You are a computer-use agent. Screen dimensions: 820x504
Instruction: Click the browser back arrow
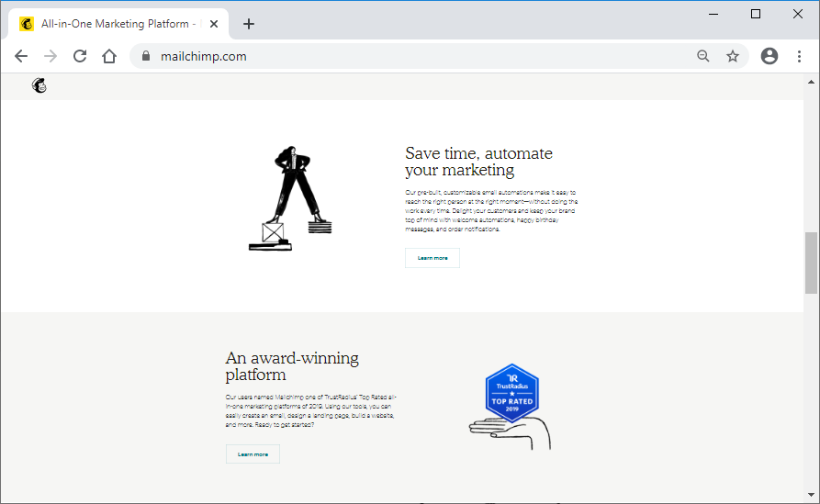[x=21, y=56]
